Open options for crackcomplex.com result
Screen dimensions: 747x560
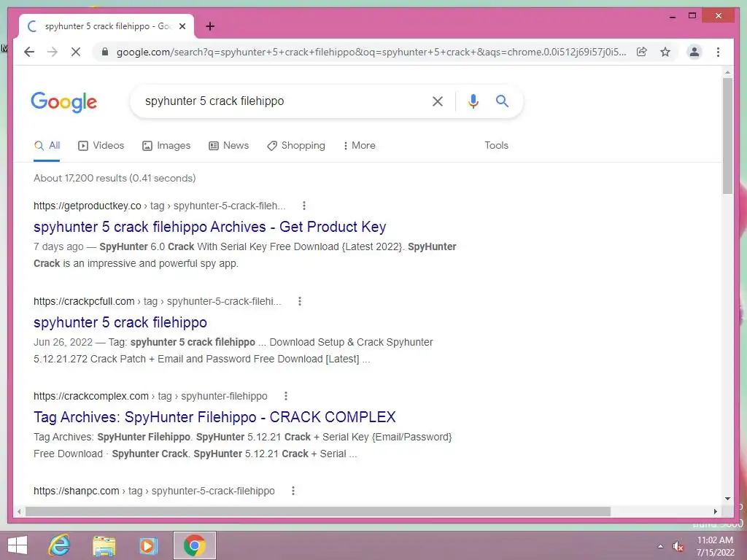[x=286, y=396]
